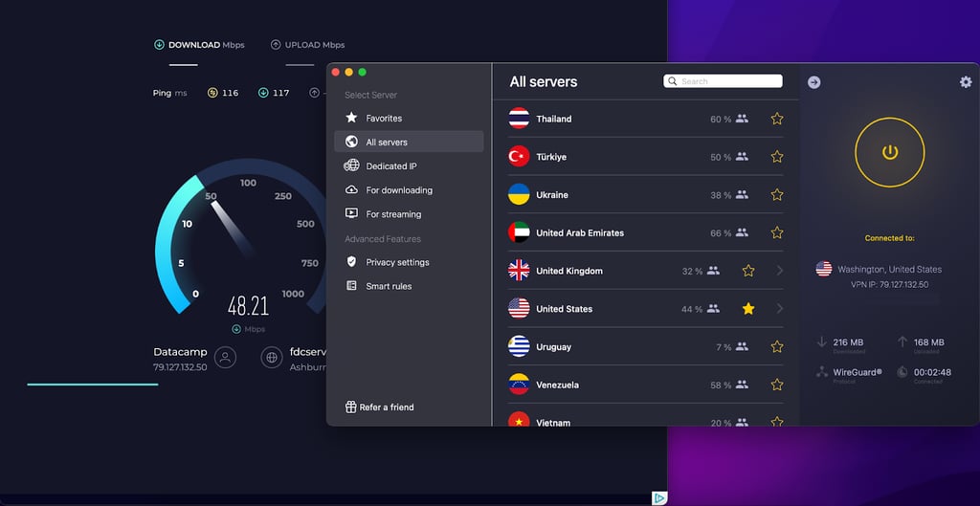Click the yellow idle ping icon (116)
The image size is (980, 506).
click(x=212, y=93)
